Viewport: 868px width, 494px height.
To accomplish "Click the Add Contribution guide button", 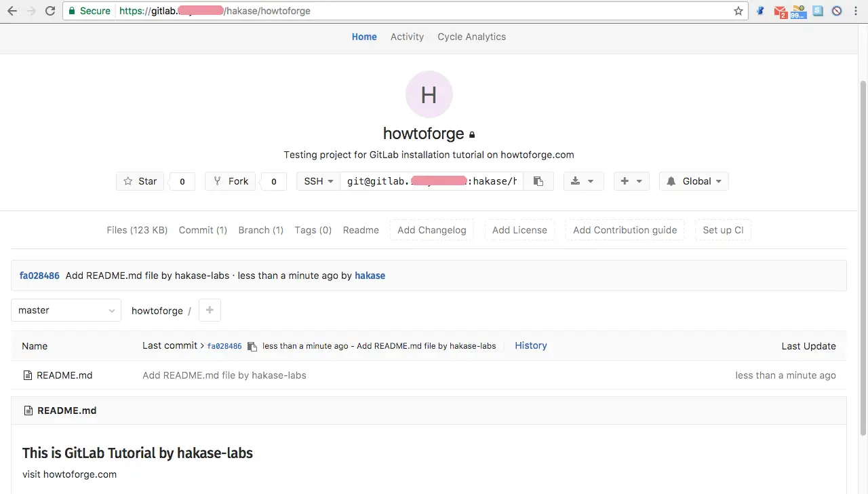I will [625, 230].
